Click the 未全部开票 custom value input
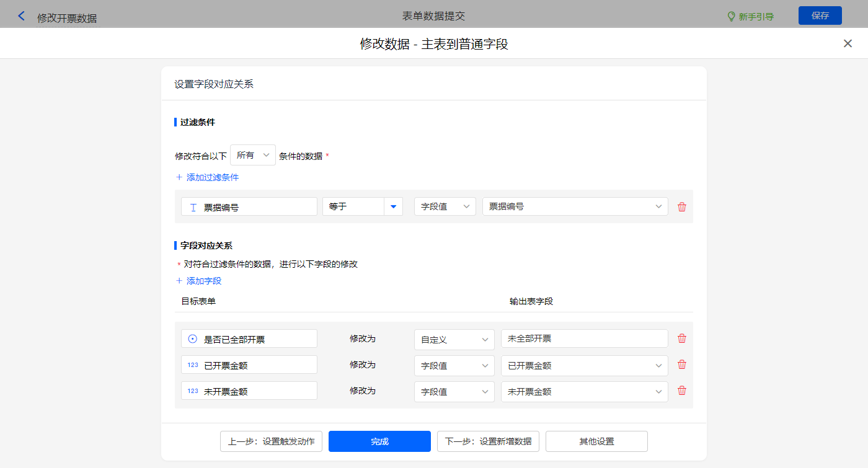868x468 pixels. [x=584, y=338]
